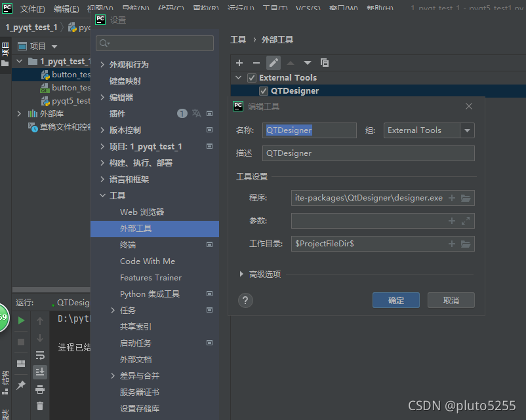
Task: Open Python Integrated Tools settings
Action: (150, 294)
